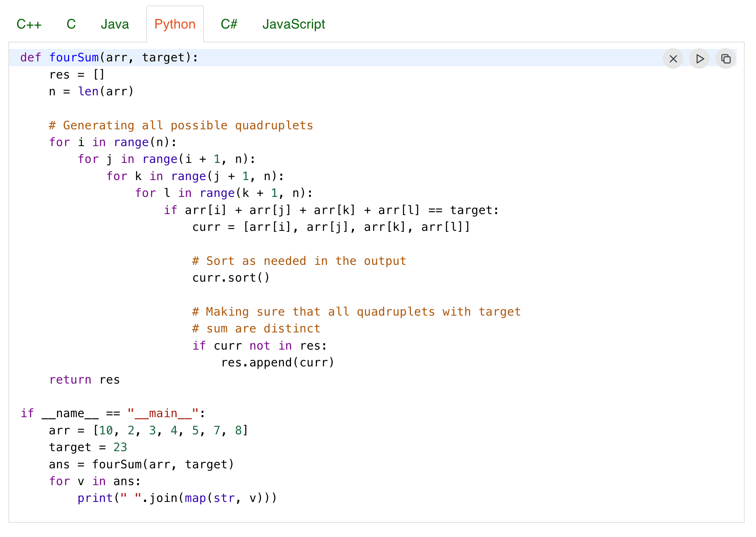The height and width of the screenshot is (537, 756).
Task: Click the return res statement
Action: [84, 379]
